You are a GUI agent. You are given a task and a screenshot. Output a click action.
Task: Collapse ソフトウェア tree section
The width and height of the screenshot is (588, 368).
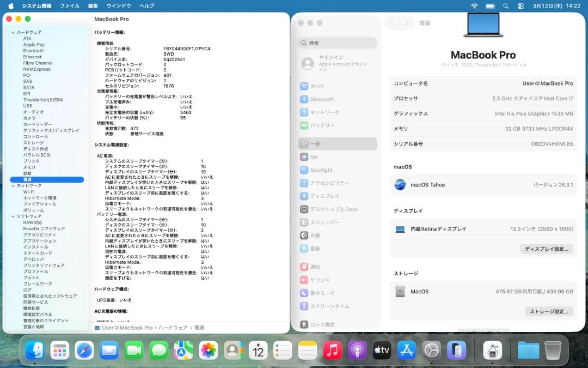coord(13,216)
